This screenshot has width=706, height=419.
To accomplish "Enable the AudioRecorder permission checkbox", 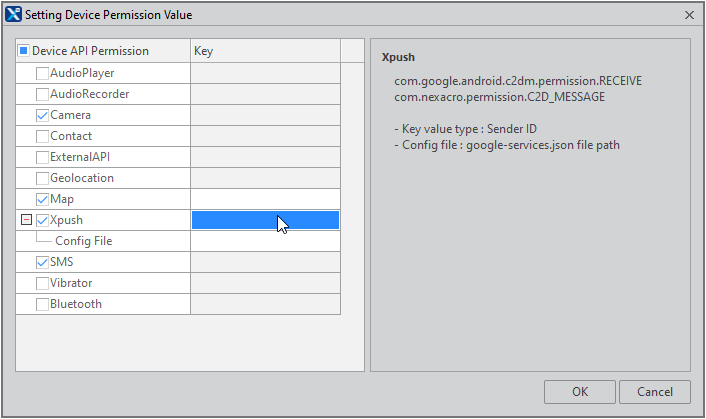I will 42,94.
